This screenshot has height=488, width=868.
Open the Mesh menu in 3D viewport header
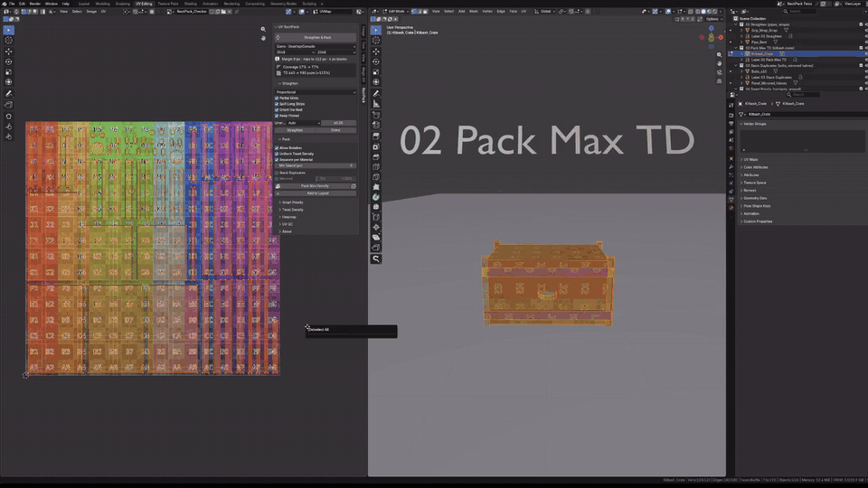[x=473, y=11]
